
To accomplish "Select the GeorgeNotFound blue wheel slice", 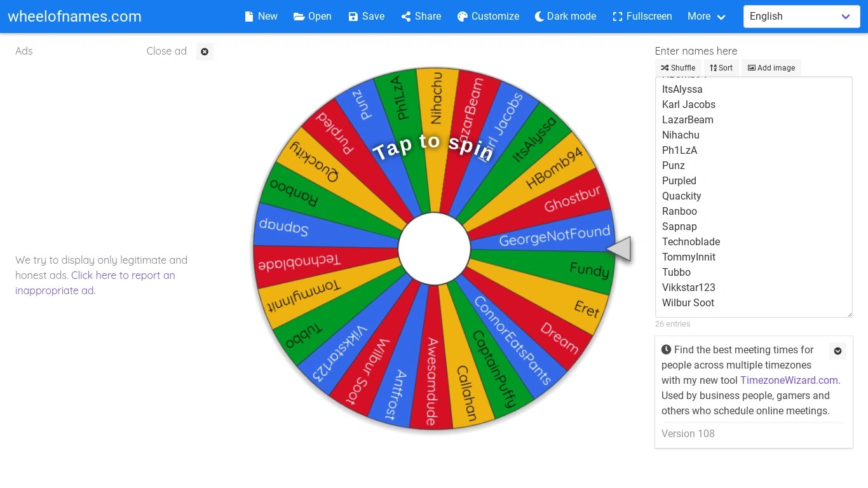I will (x=554, y=236).
